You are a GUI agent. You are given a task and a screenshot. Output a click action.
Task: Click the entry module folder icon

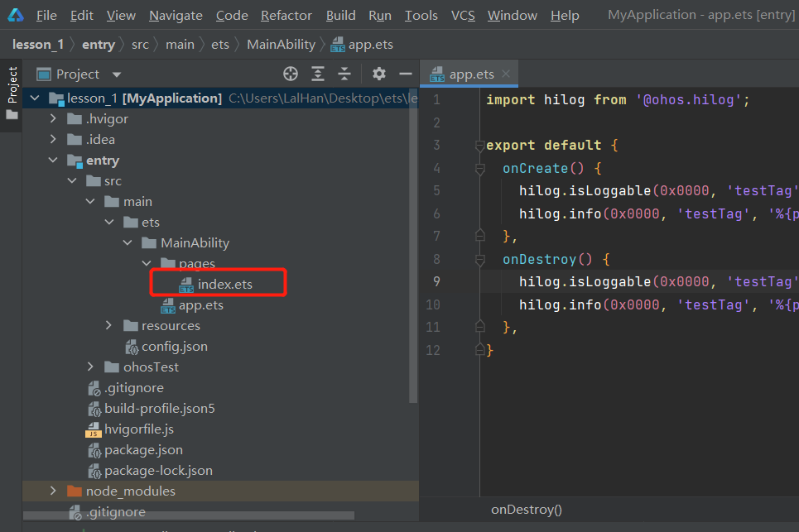point(75,161)
